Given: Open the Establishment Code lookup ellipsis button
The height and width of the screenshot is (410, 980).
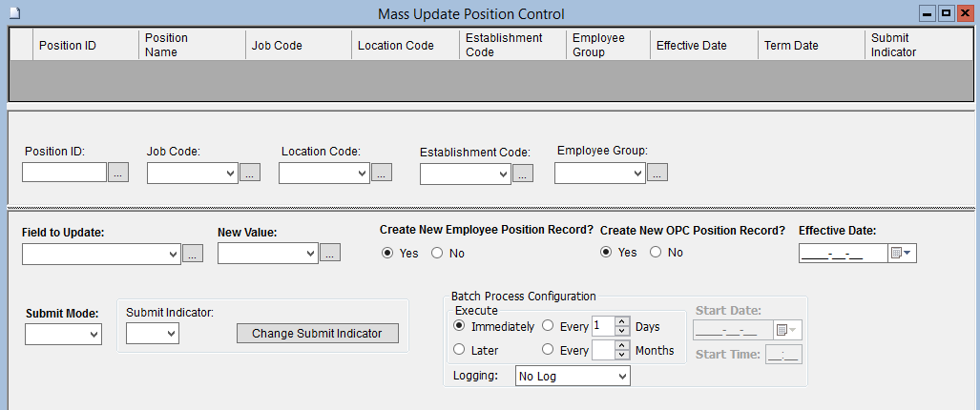Looking at the screenshot, I should click(x=522, y=174).
